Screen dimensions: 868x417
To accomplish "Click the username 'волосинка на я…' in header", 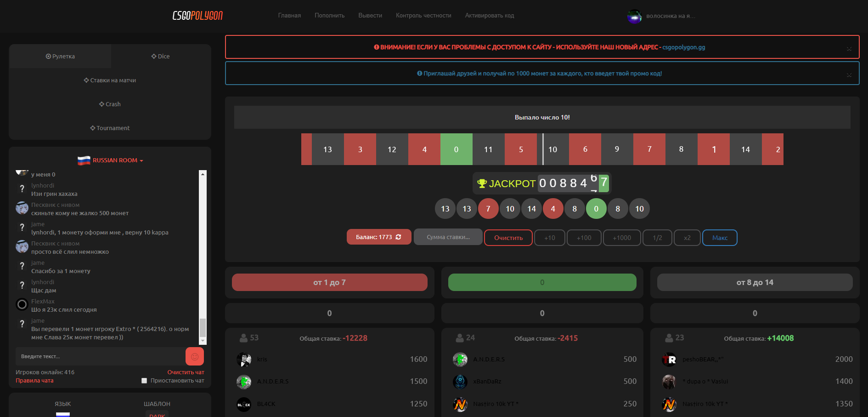I will tap(671, 16).
